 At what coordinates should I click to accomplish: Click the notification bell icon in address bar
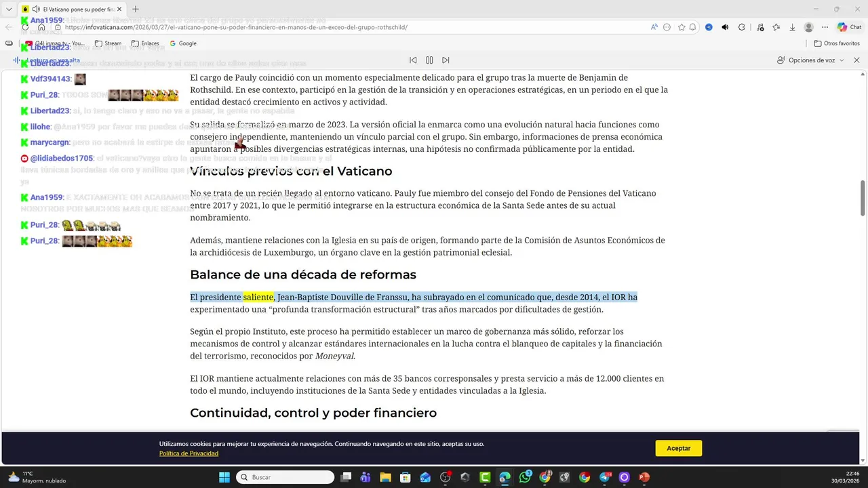[x=693, y=27]
